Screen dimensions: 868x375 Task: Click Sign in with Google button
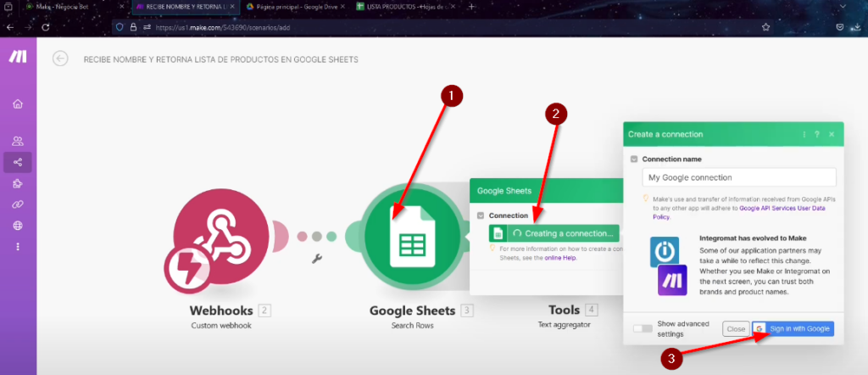pyautogui.click(x=793, y=329)
